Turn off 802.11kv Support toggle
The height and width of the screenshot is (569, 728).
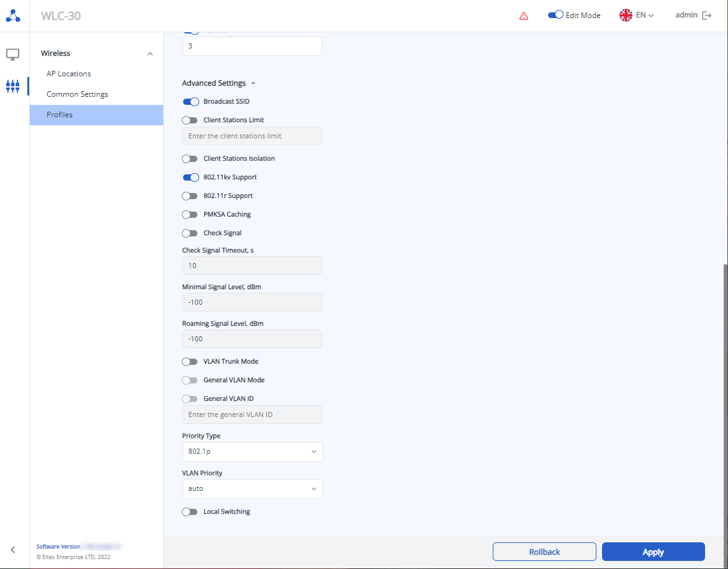coord(191,177)
